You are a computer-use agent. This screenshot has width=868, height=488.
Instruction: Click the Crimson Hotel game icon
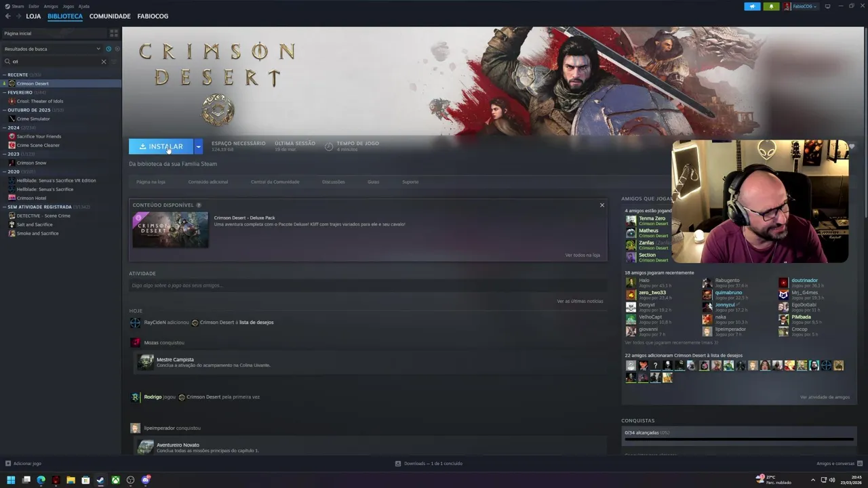click(12, 198)
